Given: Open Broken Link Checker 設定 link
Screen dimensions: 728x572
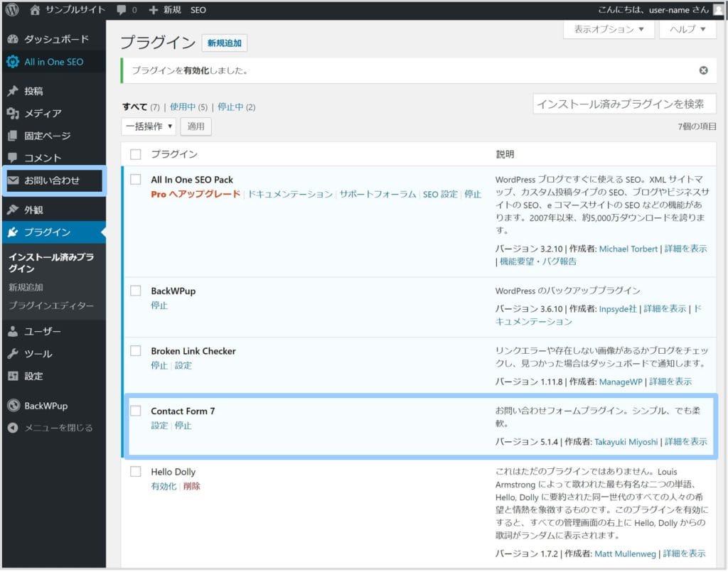Looking at the screenshot, I should point(183,365).
